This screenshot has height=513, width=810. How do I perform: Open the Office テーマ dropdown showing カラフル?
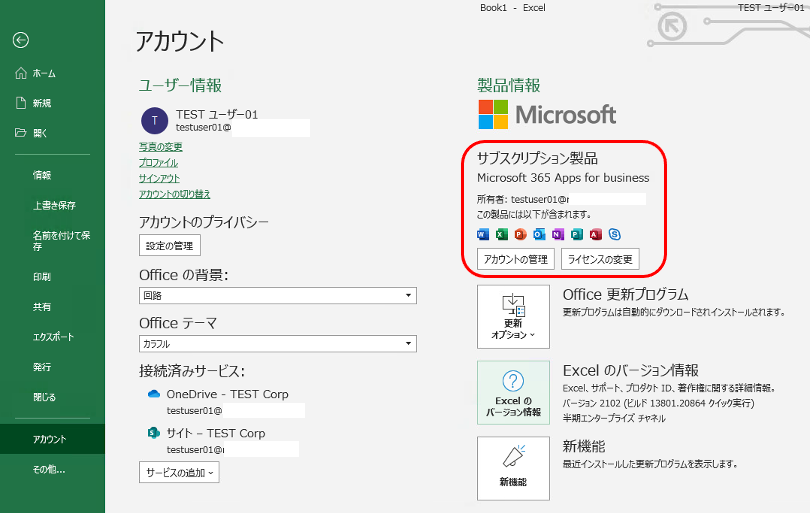tap(277, 344)
